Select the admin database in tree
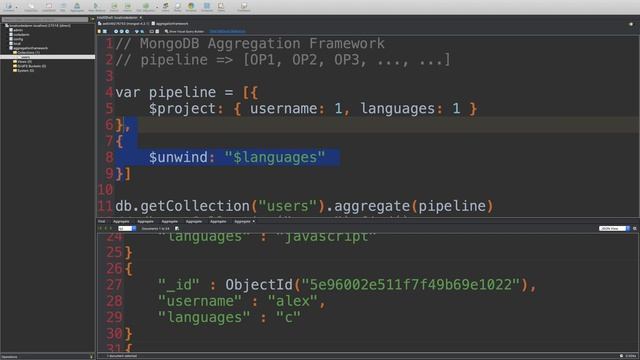The image size is (640, 360). (x=16, y=30)
